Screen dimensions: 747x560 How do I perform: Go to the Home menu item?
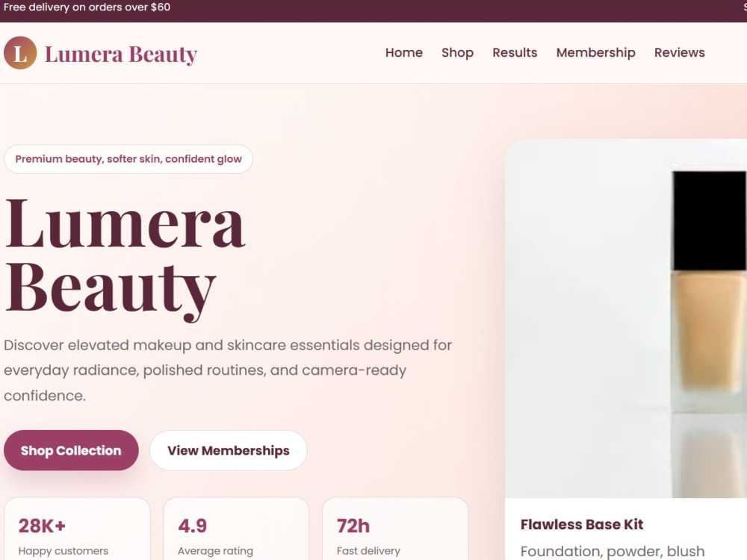click(x=404, y=52)
